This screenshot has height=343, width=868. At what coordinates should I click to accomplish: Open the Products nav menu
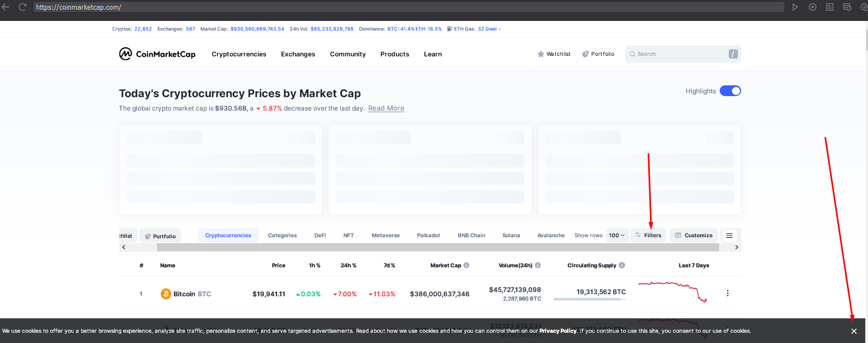pos(394,54)
